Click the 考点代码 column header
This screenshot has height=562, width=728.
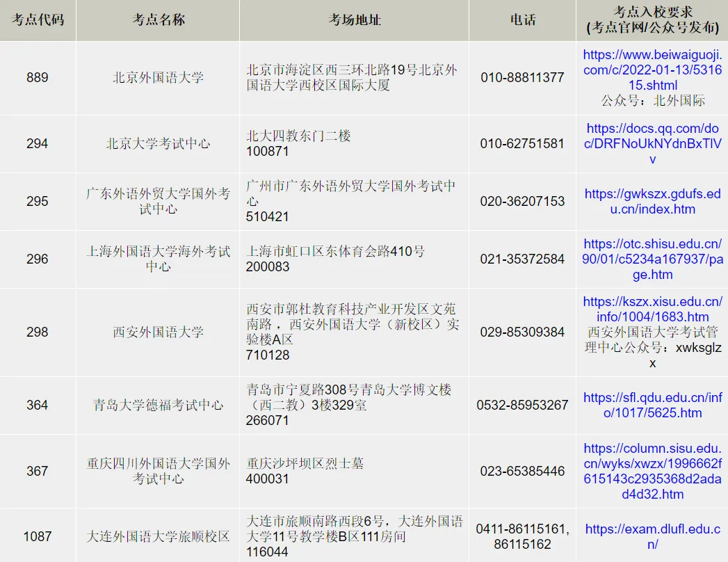tap(38, 19)
